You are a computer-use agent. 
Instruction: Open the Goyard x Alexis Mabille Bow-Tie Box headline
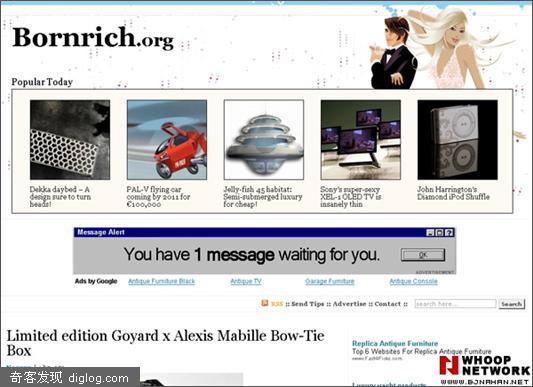click(x=166, y=343)
